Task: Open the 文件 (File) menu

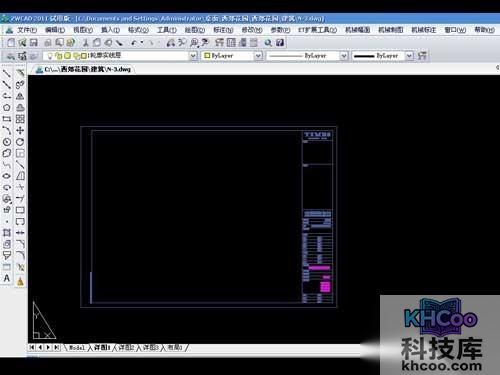Action: (27, 30)
